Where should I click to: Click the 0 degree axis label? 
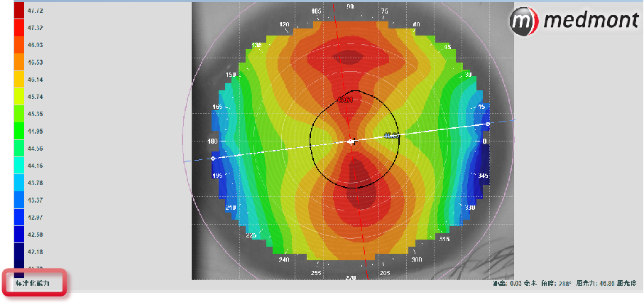pos(484,141)
